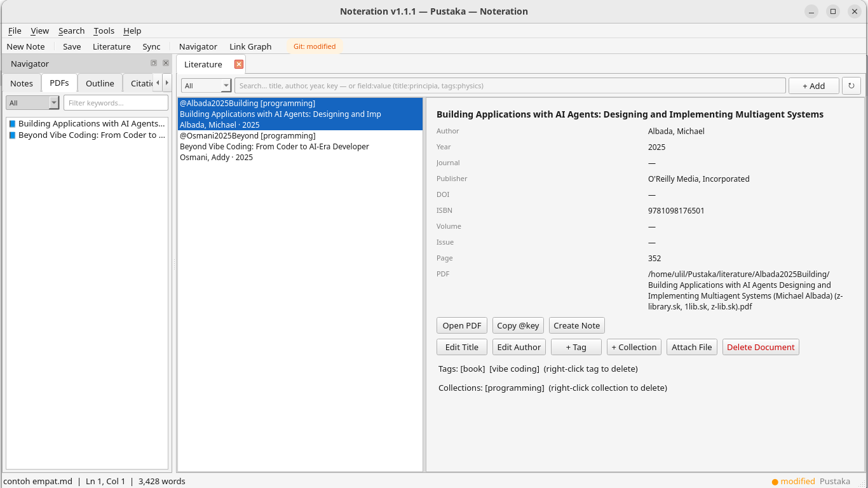Viewport: 868px width, 488px height.
Task: Click publisher O'Reilly Media, Incorporated
Action: [x=699, y=179]
